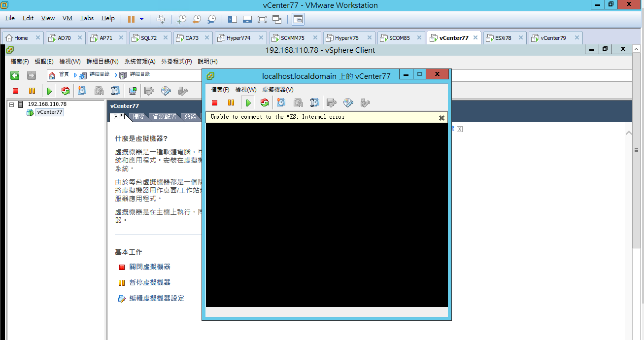644x340 pixels.
Task: Click 暫停虛擬機器 link under basic tasks
Action: (x=150, y=282)
